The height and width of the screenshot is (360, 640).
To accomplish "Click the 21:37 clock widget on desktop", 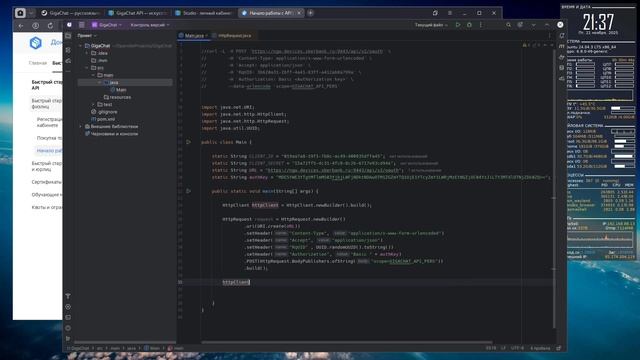I will pos(598,22).
